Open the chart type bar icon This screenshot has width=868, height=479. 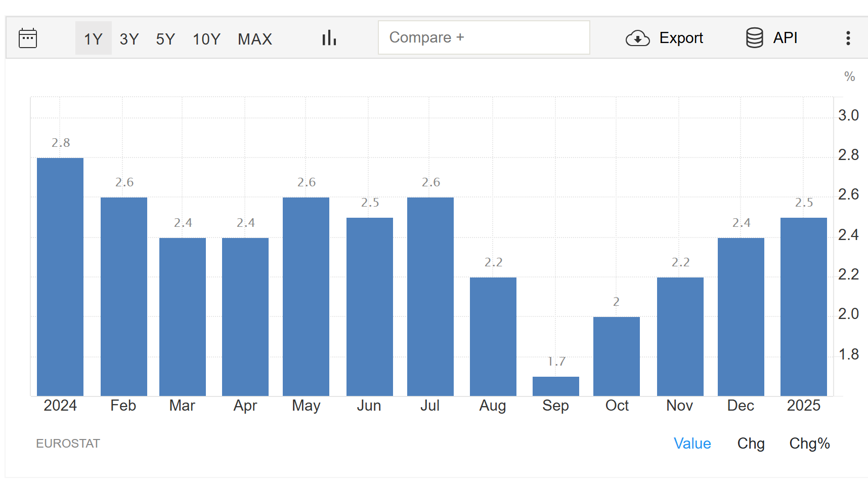329,38
